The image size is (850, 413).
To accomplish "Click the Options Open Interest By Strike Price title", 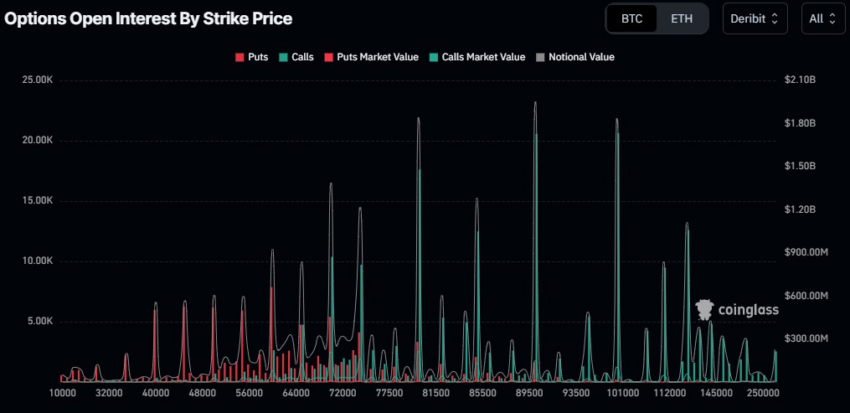I will 149,19.
